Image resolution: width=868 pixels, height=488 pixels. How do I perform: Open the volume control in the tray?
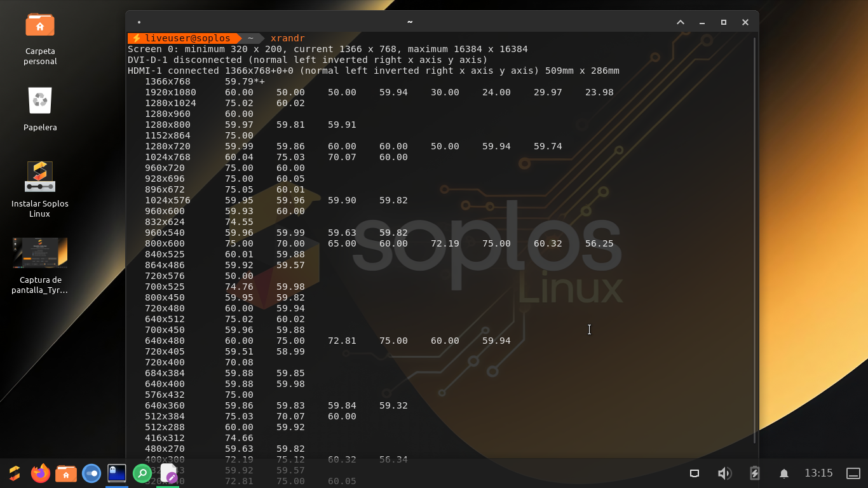point(724,473)
